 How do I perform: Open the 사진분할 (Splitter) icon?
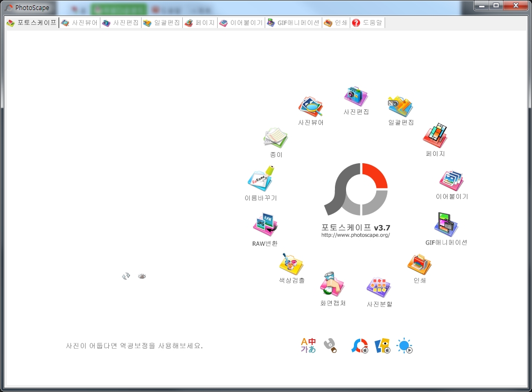coord(379,287)
